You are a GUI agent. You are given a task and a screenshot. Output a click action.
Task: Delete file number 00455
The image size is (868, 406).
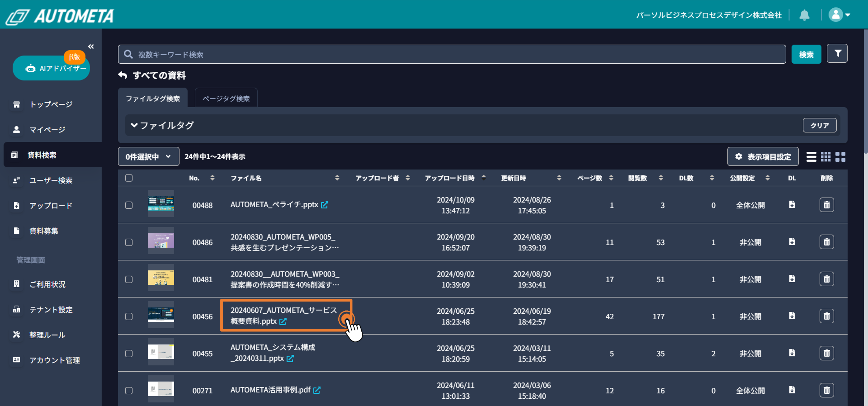click(826, 353)
